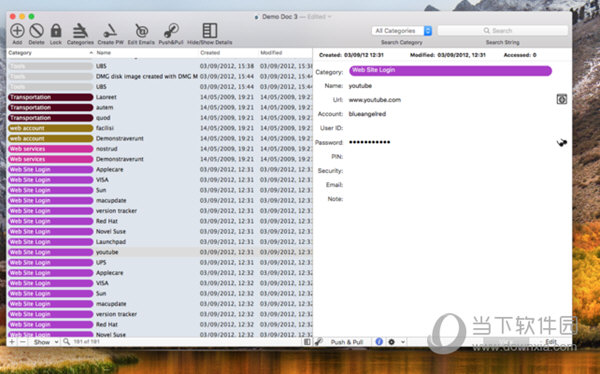Click the empty User ID field
600x374 pixels.
point(450,128)
